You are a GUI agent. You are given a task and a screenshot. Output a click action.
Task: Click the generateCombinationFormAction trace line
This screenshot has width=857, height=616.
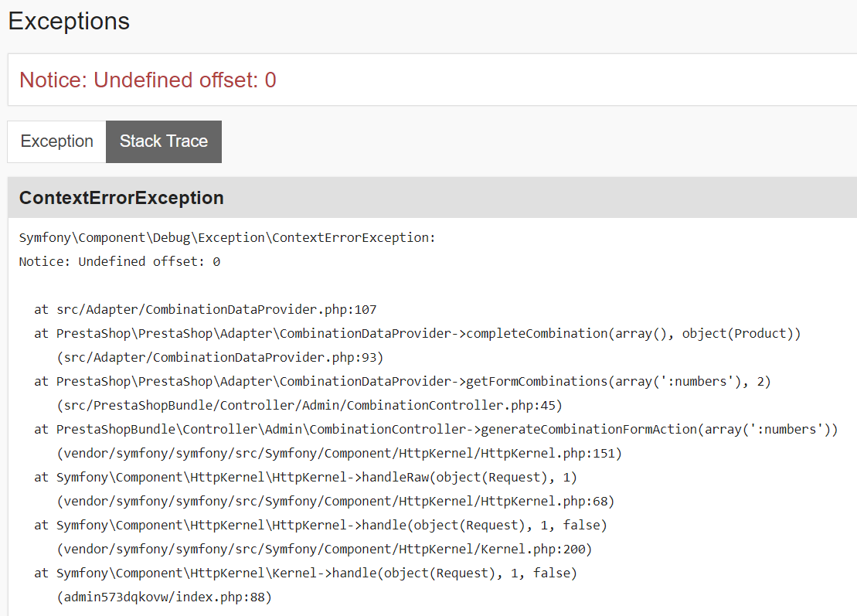click(436, 430)
